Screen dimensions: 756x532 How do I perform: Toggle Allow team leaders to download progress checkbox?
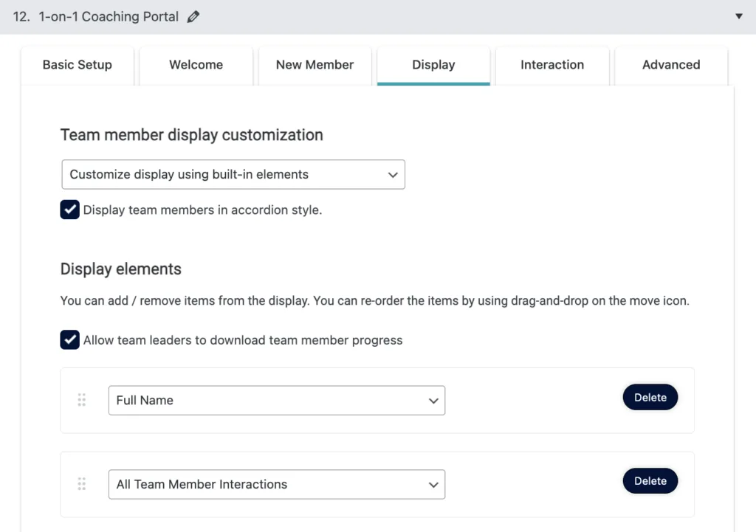click(70, 339)
